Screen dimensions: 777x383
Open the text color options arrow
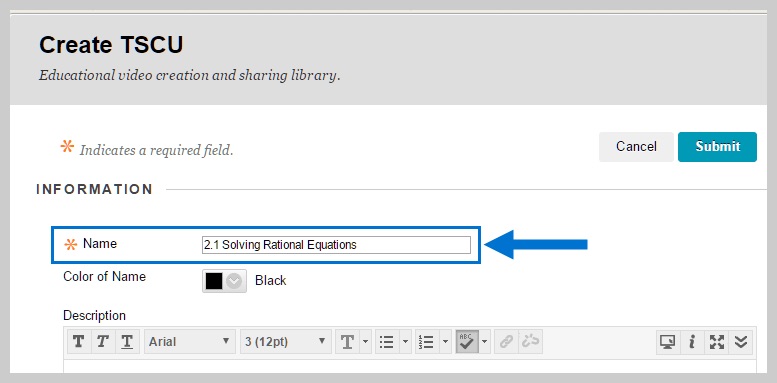(x=366, y=342)
